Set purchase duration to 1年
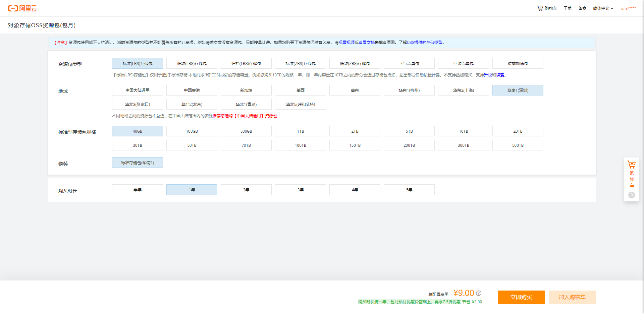This screenshot has width=644, height=314. tap(192, 190)
